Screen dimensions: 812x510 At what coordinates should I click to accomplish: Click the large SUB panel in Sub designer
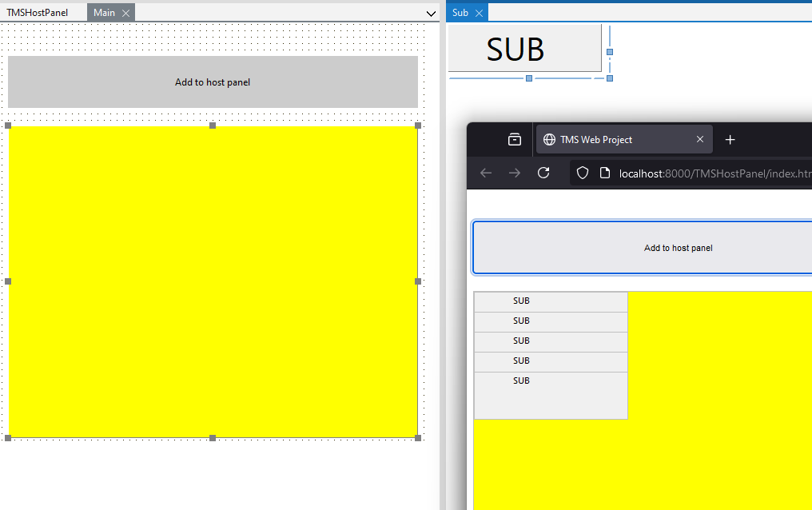[524, 48]
